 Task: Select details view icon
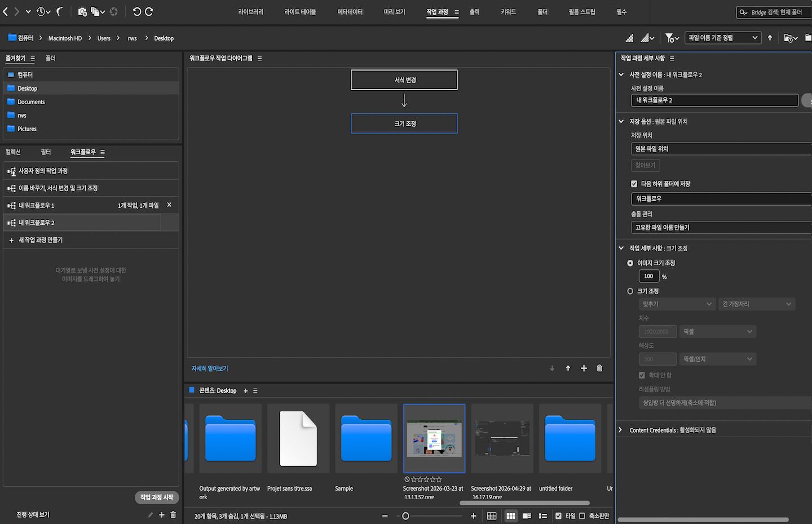tap(527, 516)
